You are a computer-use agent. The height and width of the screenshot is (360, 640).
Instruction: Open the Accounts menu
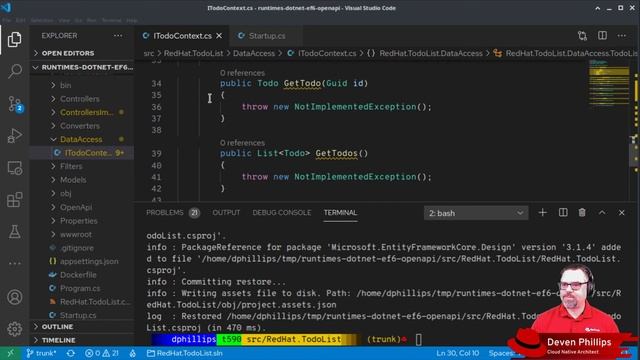click(x=15, y=297)
